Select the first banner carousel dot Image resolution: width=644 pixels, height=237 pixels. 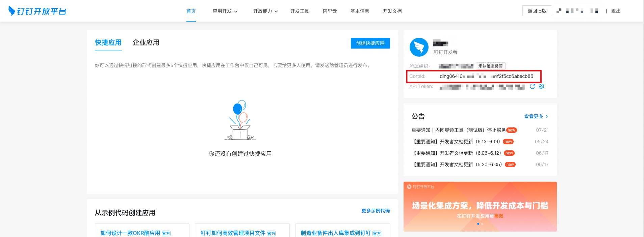(478, 224)
